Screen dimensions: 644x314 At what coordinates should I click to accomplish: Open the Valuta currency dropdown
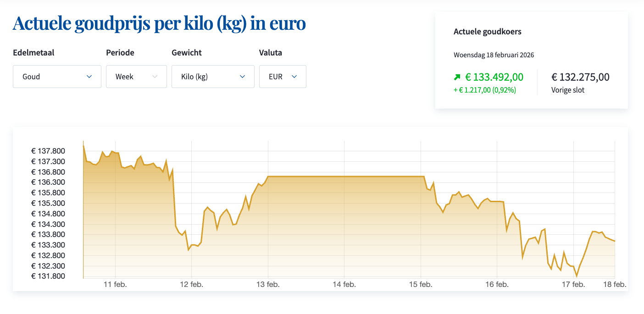coord(283,77)
